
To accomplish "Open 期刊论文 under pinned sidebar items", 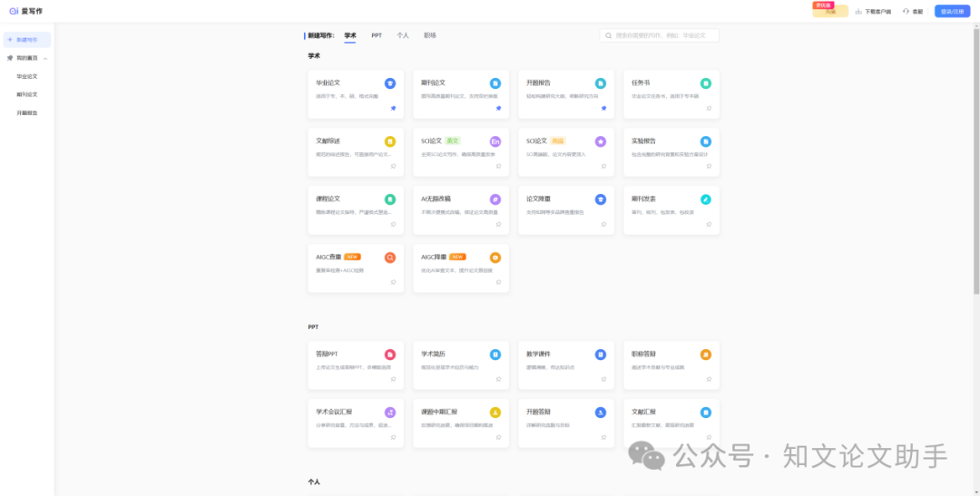I will coord(27,94).
